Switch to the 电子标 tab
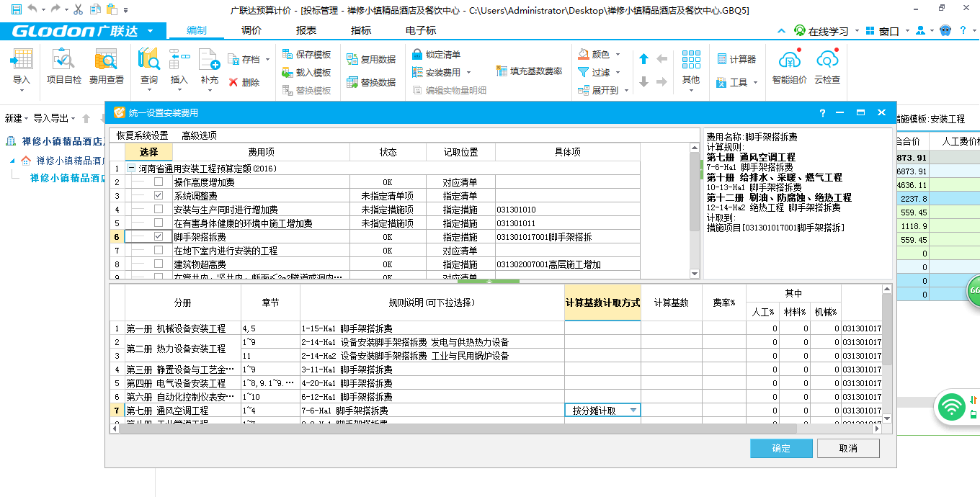This screenshot has width=980, height=497. (x=421, y=30)
